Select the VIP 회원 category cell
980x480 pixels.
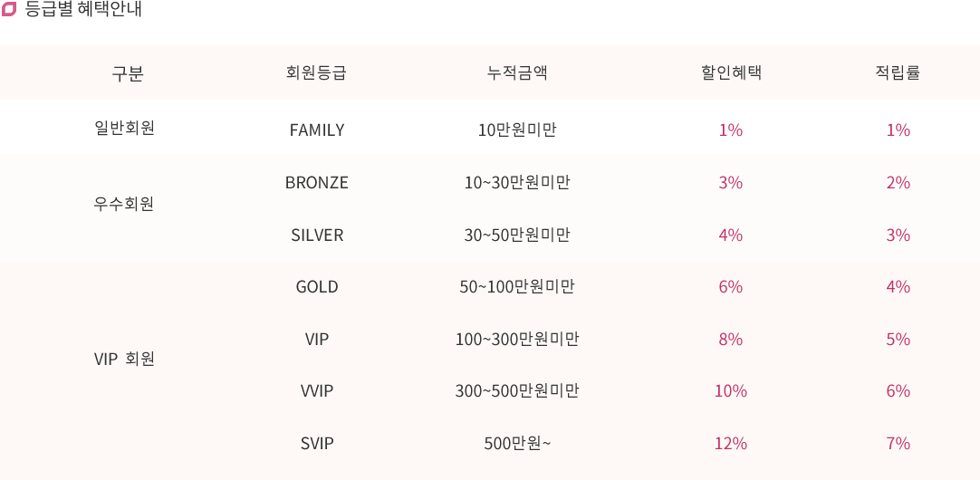click(124, 360)
